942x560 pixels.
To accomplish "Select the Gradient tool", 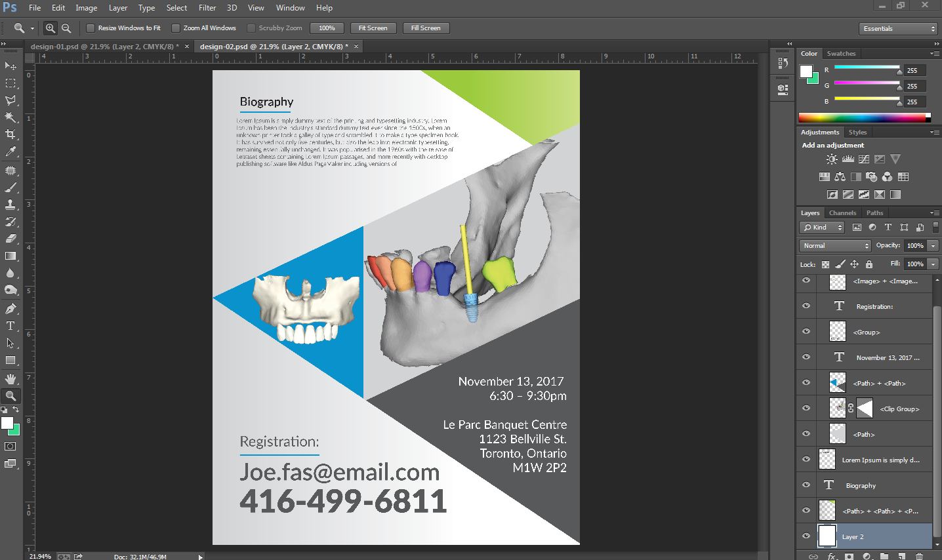I will [x=10, y=256].
